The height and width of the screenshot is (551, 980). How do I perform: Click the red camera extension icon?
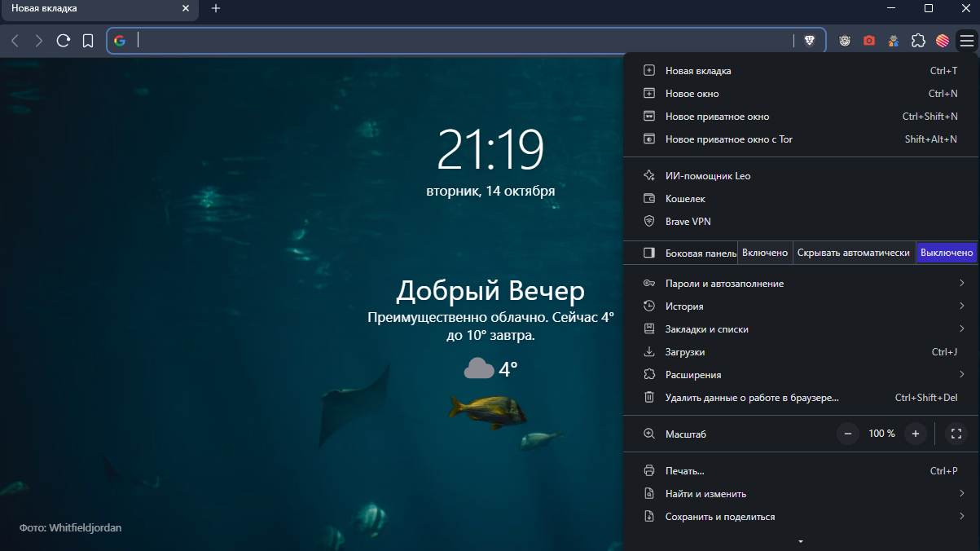point(869,41)
